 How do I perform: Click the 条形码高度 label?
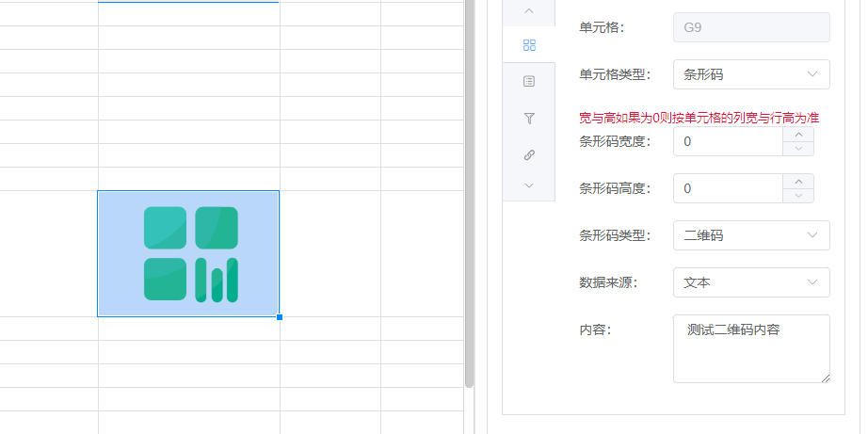(x=615, y=189)
